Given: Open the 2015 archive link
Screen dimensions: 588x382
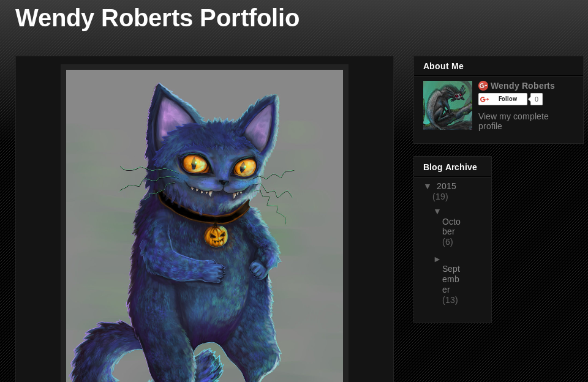Looking at the screenshot, I should pyautogui.click(x=446, y=186).
